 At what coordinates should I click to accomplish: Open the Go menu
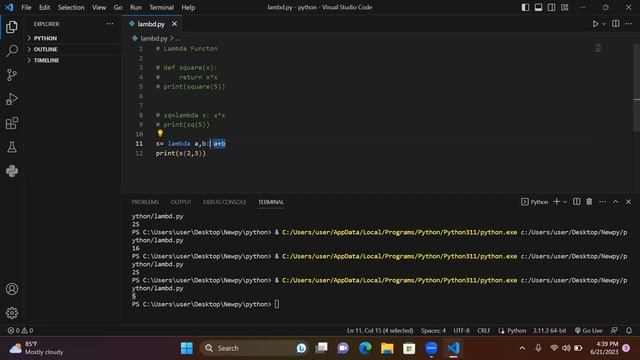[x=118, y=7]
